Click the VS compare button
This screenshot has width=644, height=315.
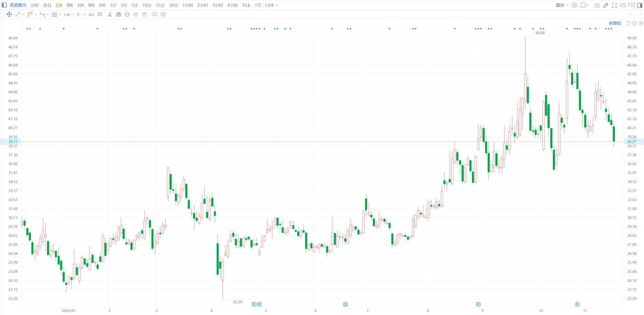623,5
